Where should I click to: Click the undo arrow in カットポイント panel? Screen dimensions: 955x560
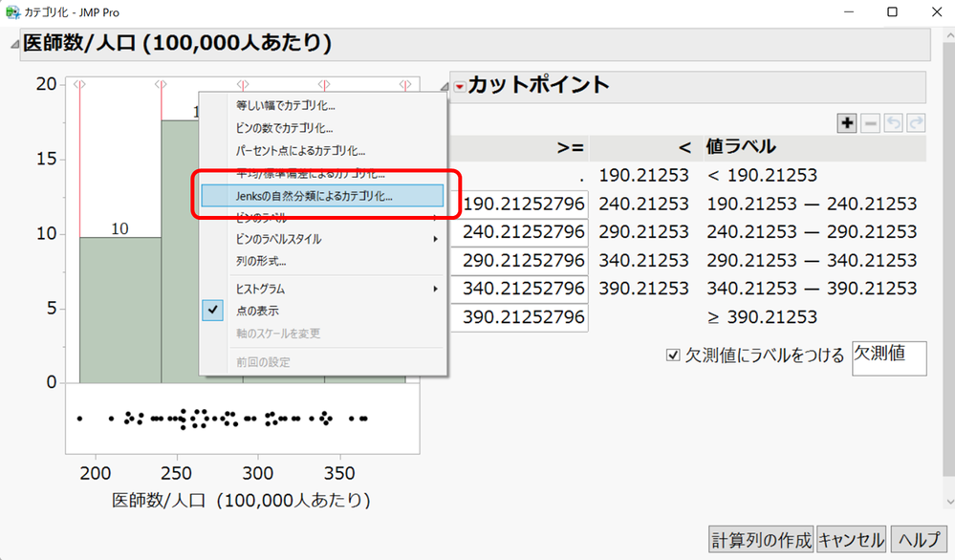[x=894, y=123]
